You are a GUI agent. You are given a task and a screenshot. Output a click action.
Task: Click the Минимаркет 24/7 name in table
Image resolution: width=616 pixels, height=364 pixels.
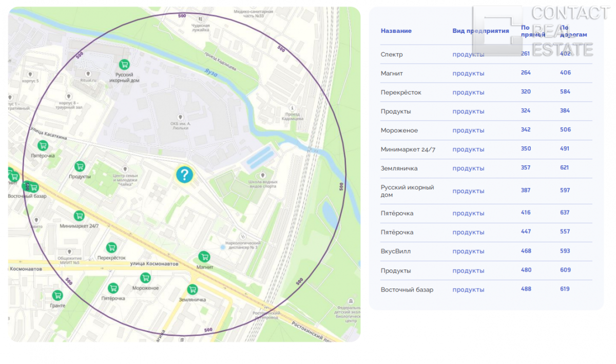pyautogui.click(x=408, y=149)
